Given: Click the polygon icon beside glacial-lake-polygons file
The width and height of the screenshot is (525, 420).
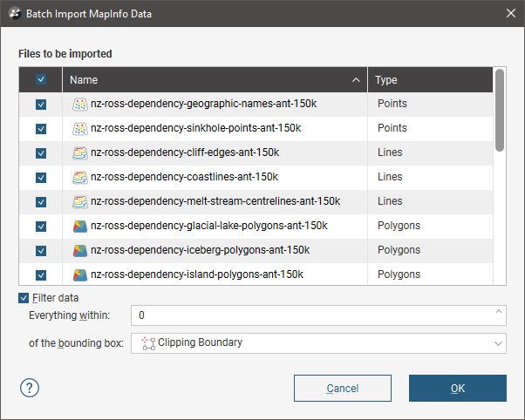Looking at the screenshot, I should click(80, 226).
